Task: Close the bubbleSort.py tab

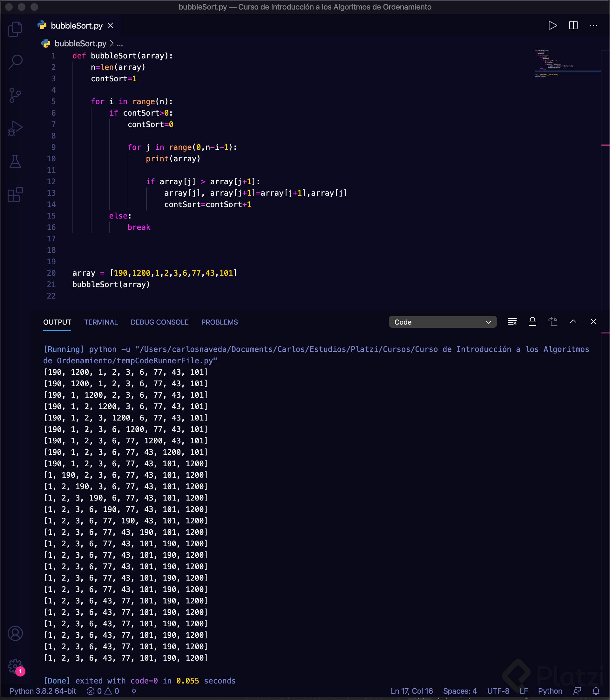Action: point(110,25)
